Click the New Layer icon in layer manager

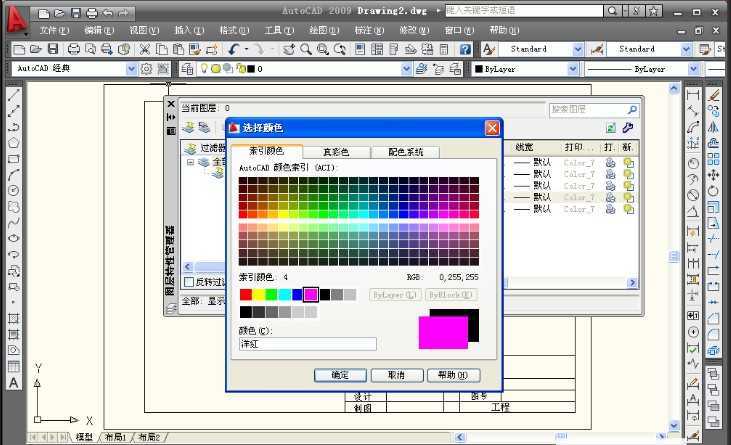[x=189, y=127]
